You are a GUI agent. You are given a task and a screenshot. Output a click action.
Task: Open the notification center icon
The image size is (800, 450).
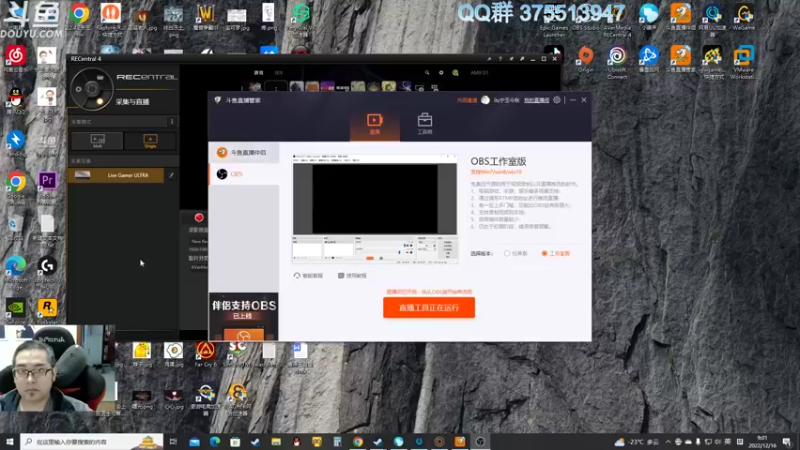tap(787, 442)
